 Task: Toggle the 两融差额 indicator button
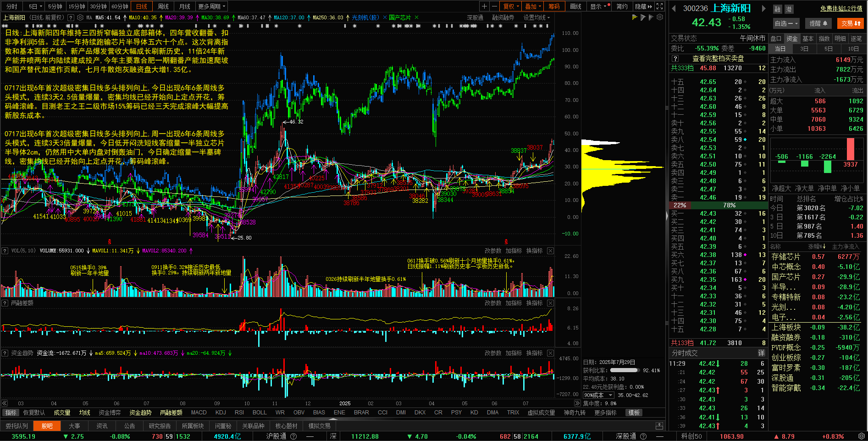[171, 413]
